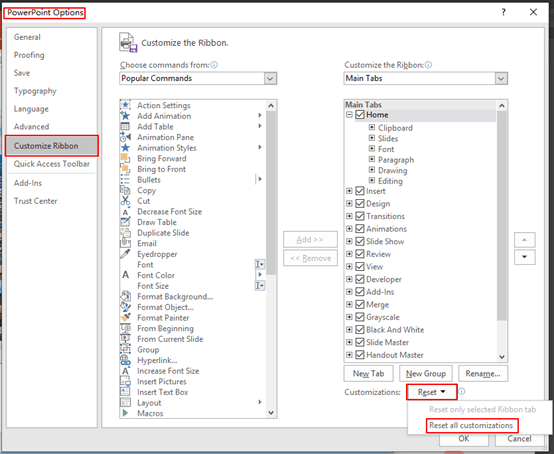The height and width of the screenshot is (454, 554).
Task: Choose Reset all customizations menu entry
Action: coord(471,425)
